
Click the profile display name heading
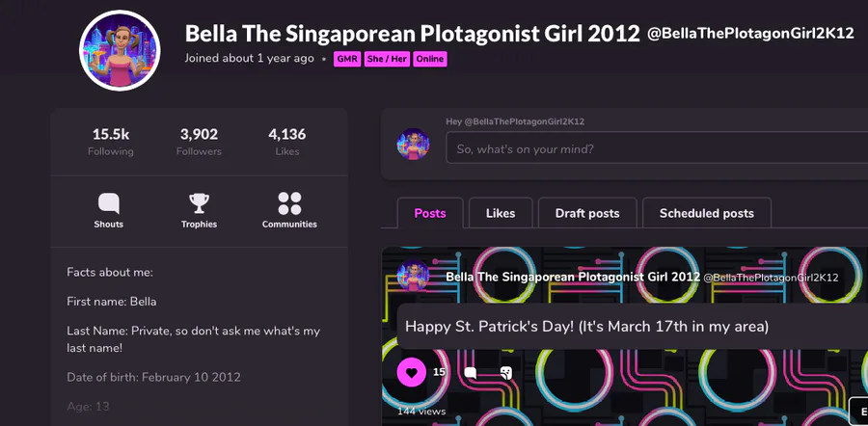pyautogui.click(x=413, y=34)
